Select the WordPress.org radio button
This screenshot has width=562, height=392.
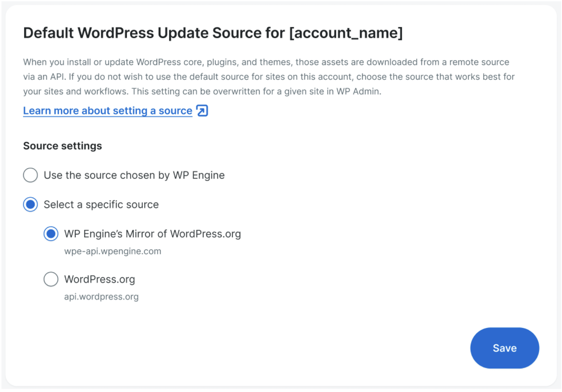pos(51,279)
